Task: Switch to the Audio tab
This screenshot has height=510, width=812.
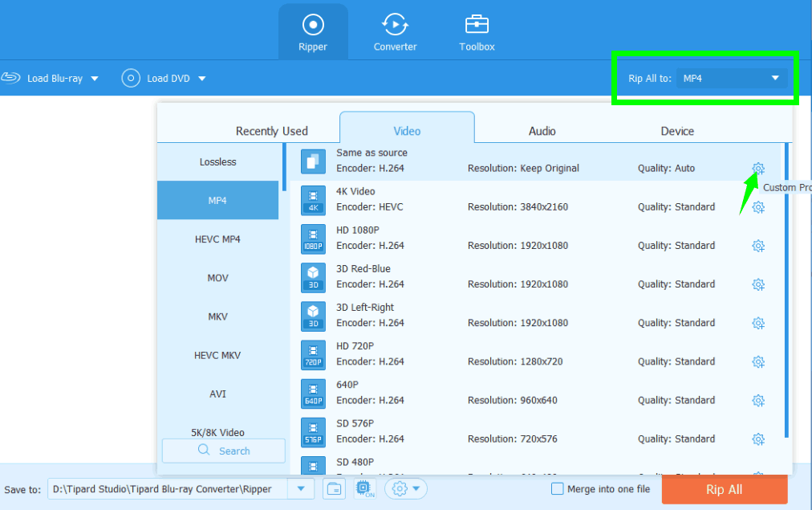Action: (x=542, y=131)
